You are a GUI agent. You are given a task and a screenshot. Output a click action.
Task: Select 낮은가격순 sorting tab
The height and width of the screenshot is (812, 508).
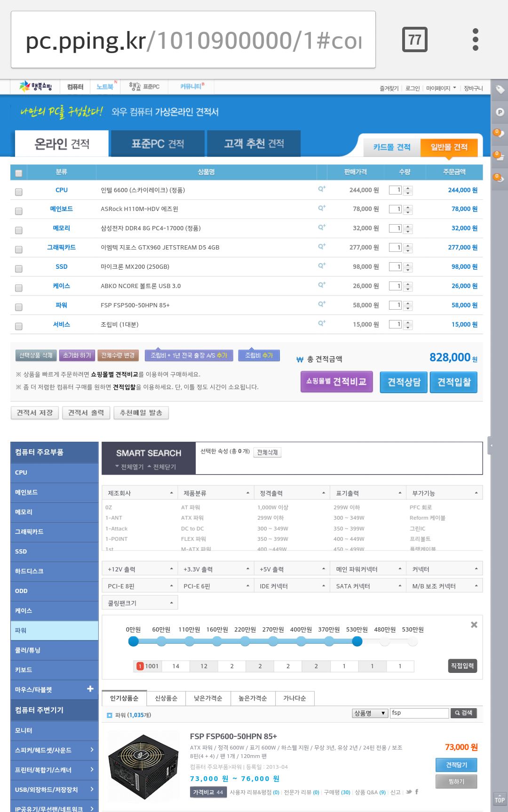point(208,698)
